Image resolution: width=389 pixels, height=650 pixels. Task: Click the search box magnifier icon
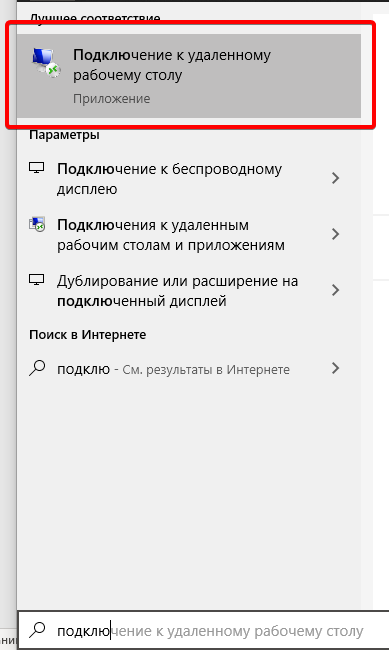37,630
